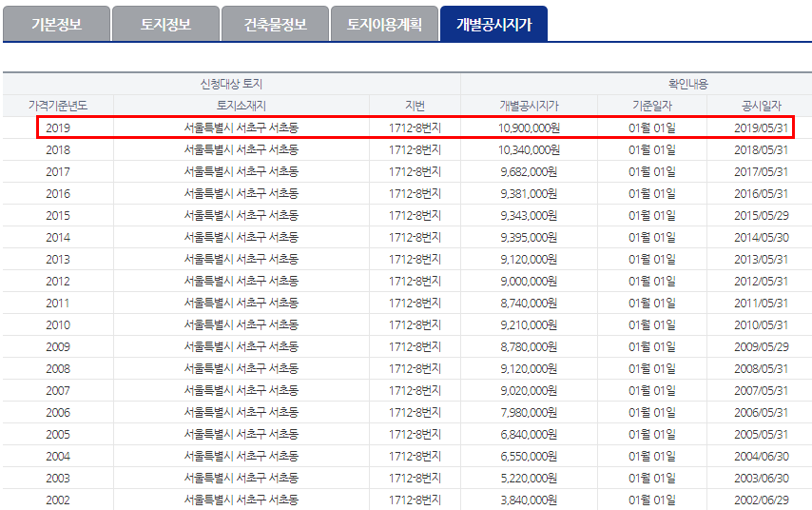The width and height of the screenshot is (812, 510).
Task: Click the 2002/06/29 notice date
Action: click(x=762, y=500)
